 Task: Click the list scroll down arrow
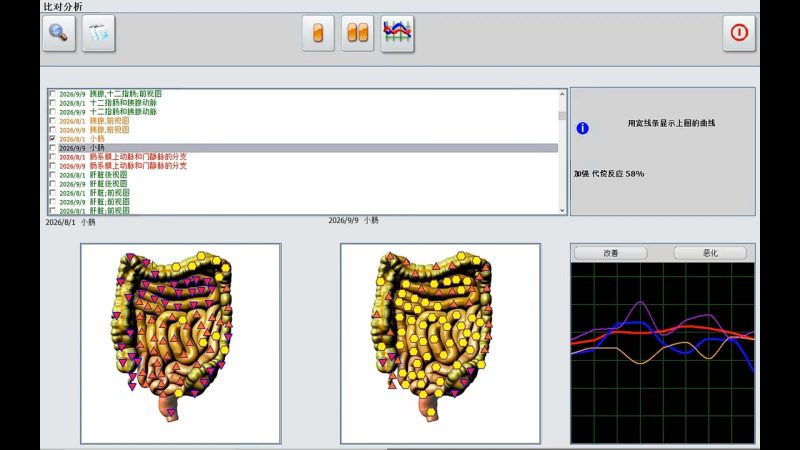click(562, 210)
